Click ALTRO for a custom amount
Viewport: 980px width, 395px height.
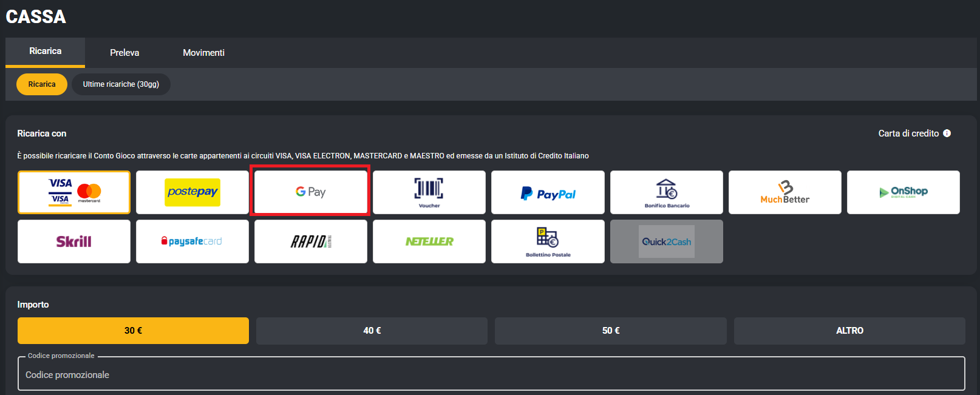click(x=849, y=331)
